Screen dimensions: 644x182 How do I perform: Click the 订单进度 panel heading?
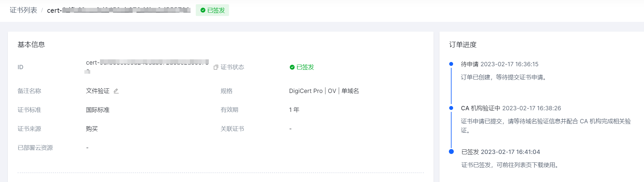pos(463,45)
